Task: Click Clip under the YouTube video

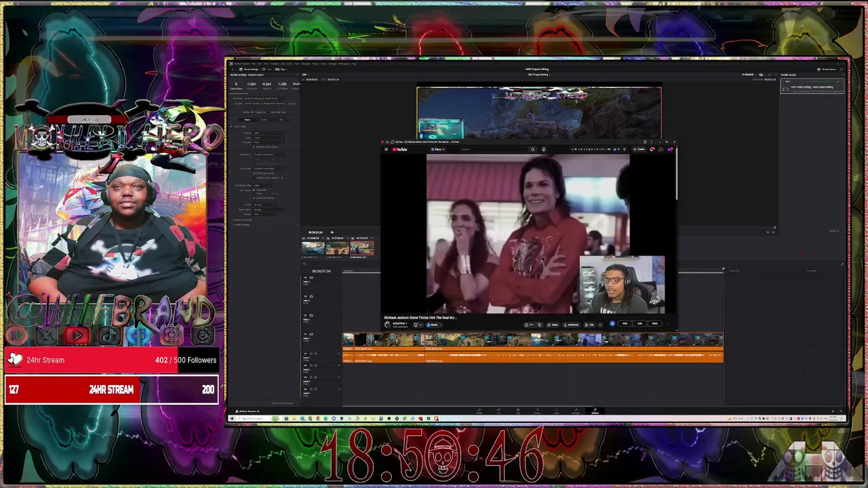Action: coord(589,325)
